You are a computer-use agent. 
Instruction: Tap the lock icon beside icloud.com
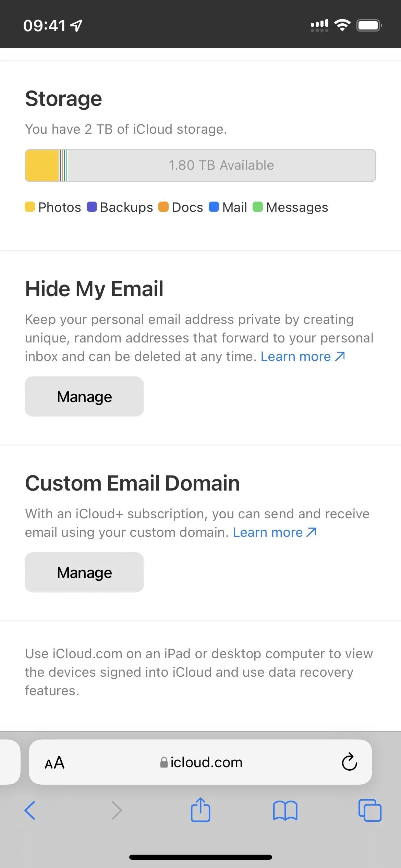pos(164,762)
